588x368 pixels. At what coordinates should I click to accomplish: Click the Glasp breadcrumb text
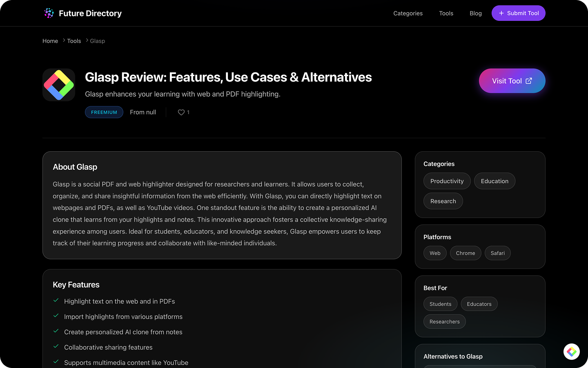pos(98,41)
